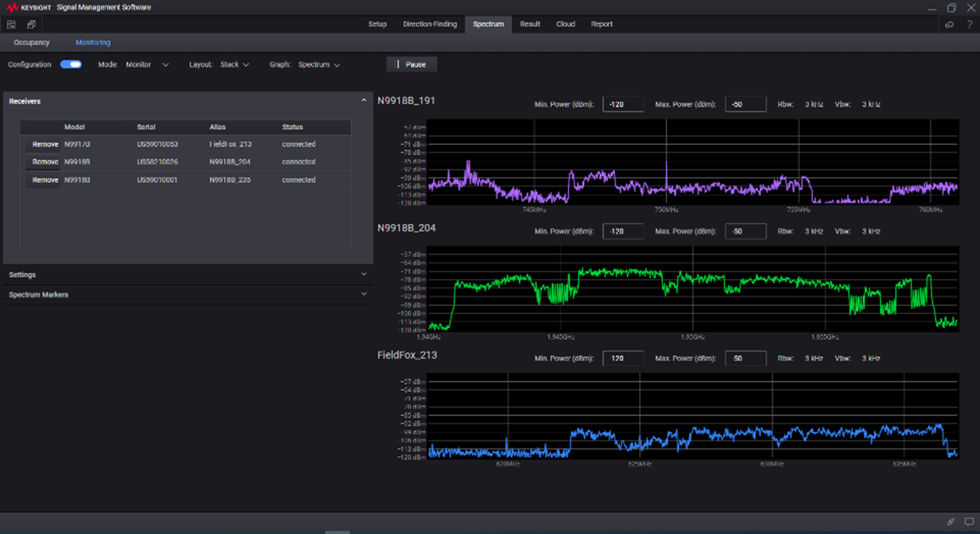
Task: Click alias N9918B_235 in the receivers table
Action: (230, 180)
